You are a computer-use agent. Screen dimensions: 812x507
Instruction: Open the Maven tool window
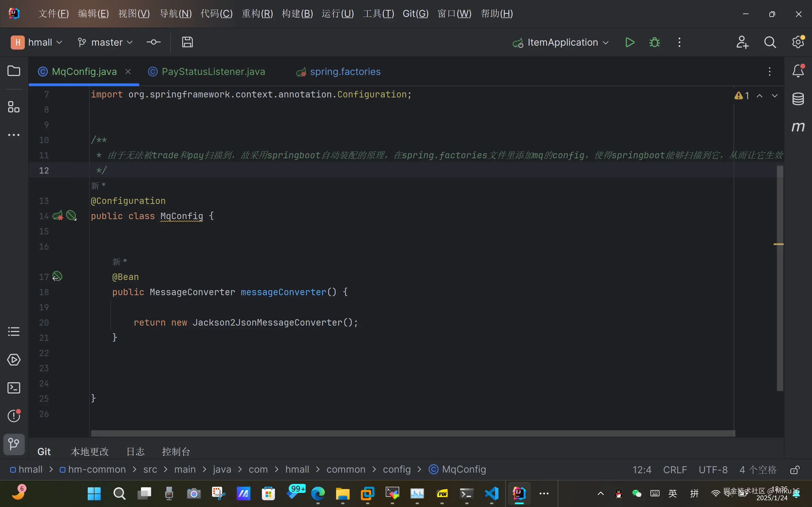(798, 127)
